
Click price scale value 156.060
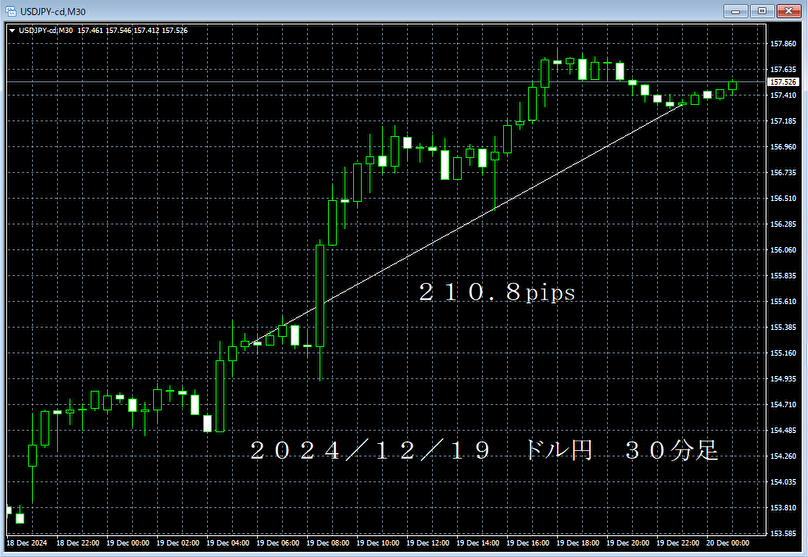pos(783,250)
